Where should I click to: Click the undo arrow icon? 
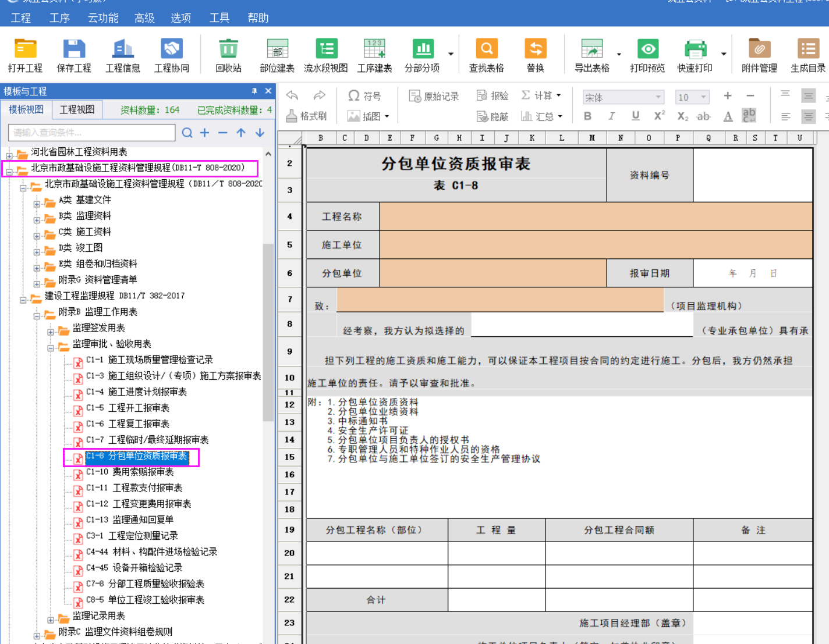tap(292, 95)
